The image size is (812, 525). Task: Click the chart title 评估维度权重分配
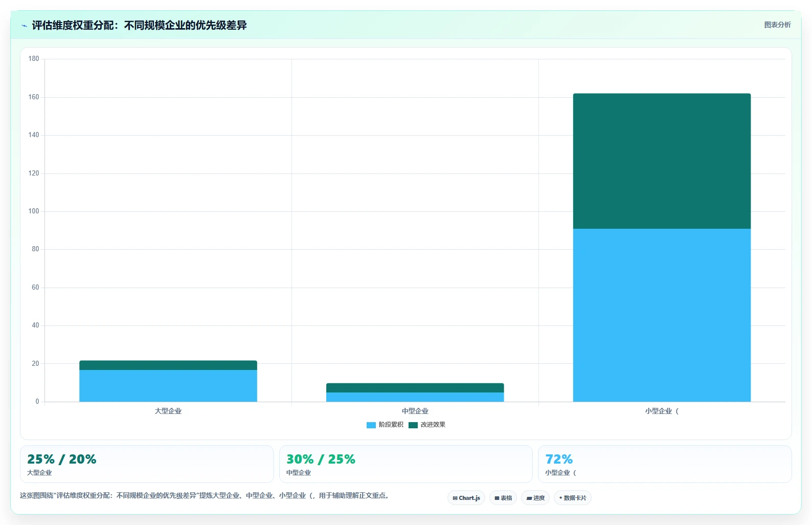139,25
